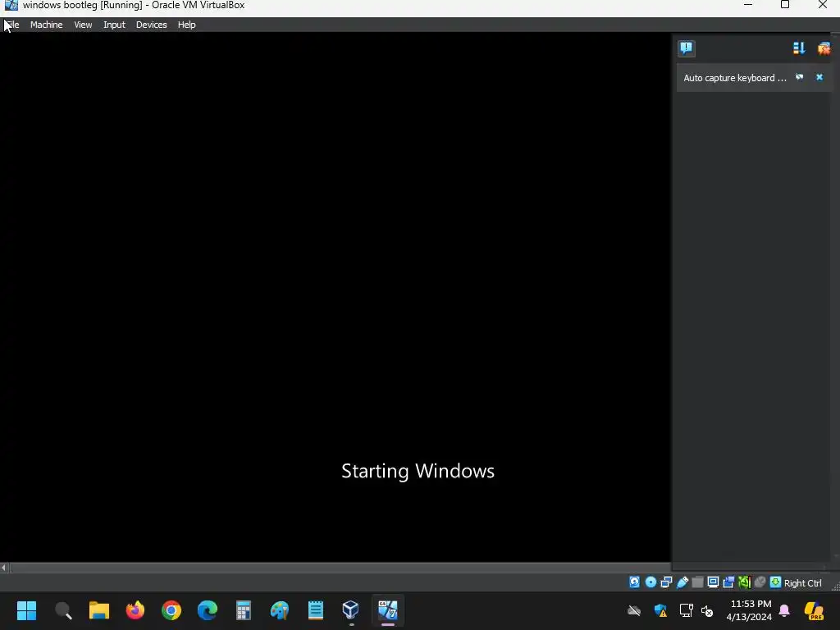
Task: Open the View menu
Action: 83,25
